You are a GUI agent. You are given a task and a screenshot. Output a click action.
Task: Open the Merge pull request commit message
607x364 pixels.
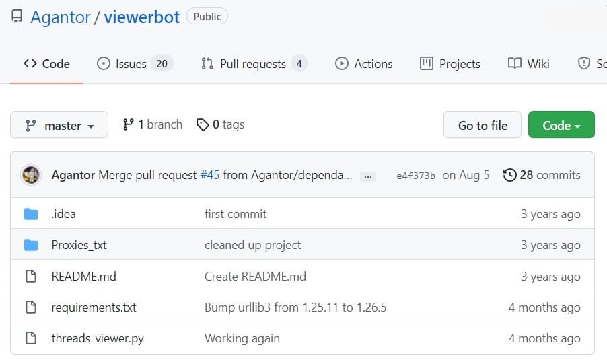147,175
